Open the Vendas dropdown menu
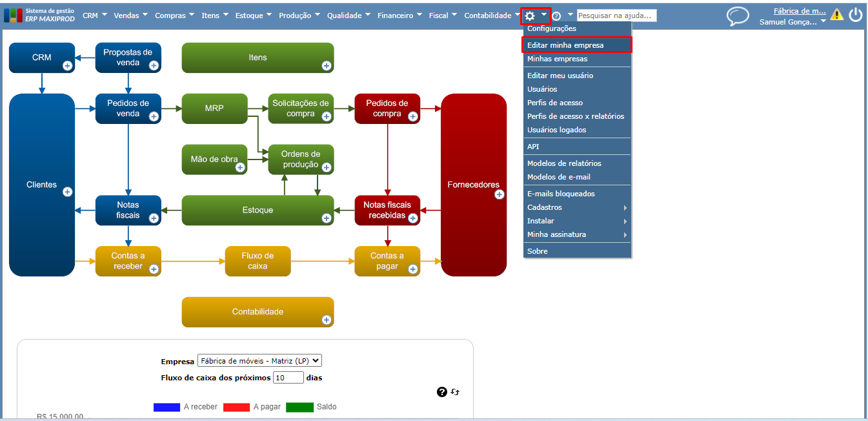This screenshot has width=868, height=421. (131, 15)
